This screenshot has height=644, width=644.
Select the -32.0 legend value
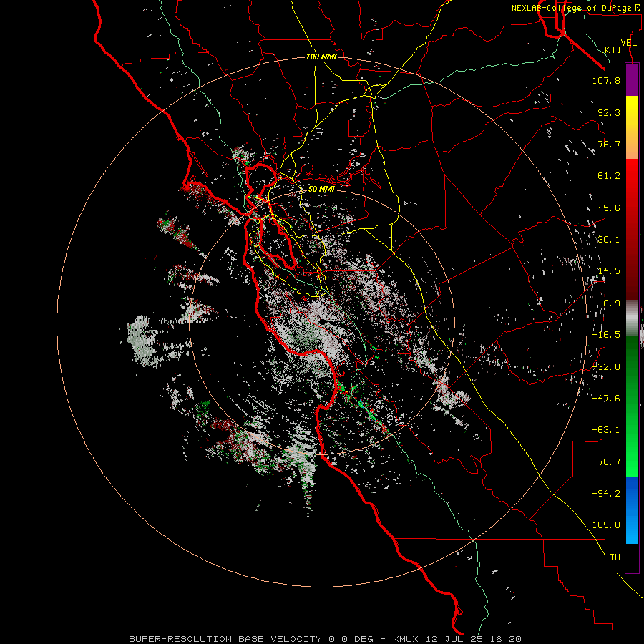point(606,367)
